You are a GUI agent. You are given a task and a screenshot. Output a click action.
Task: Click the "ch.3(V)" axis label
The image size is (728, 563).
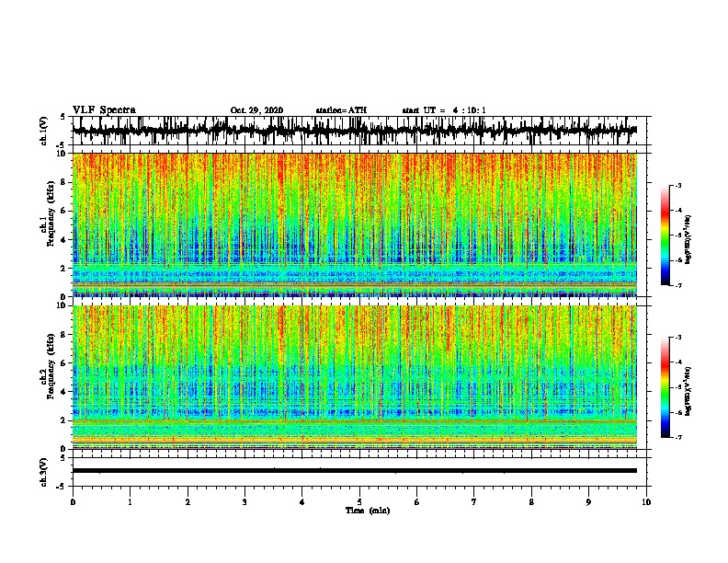click(44, 472)
